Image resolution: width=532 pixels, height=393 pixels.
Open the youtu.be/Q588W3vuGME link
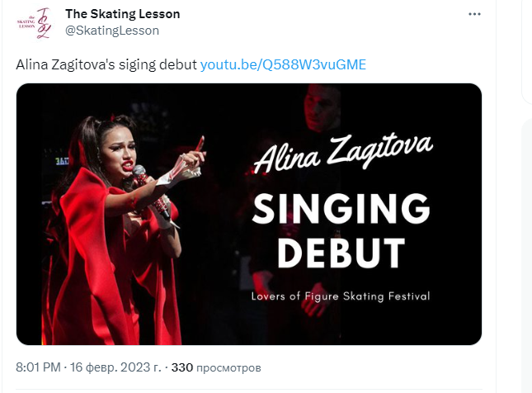pyautogui.click(x=283, y=64)
